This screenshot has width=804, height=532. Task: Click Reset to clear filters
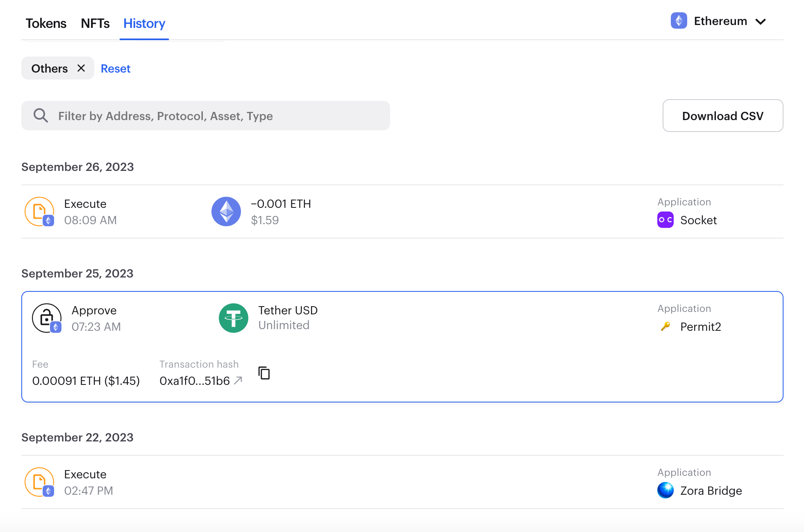116,68
